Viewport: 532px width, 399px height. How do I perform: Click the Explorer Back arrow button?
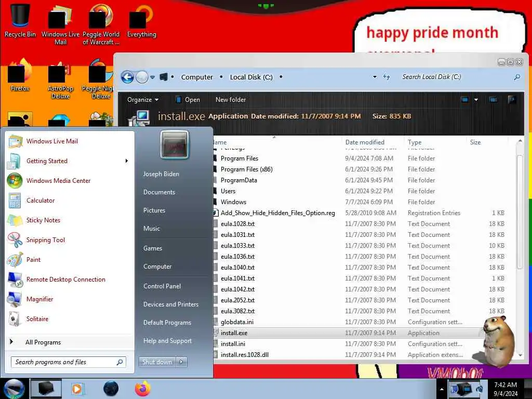pyautogui.click(x=128, y=77)
